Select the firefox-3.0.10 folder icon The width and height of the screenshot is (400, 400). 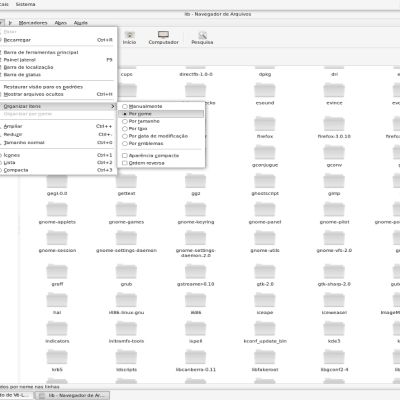(x=334, y=124)
